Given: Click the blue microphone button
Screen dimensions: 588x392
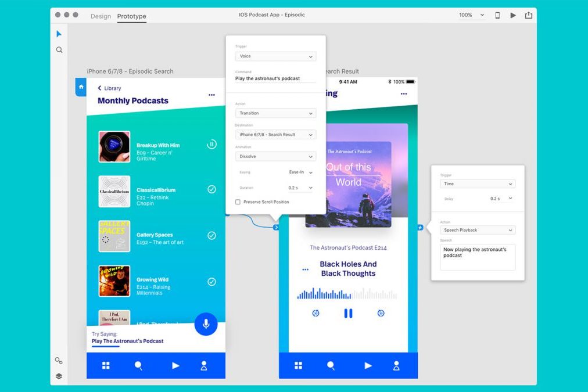Looking at the screenshot, I should (x=206, y=324).
